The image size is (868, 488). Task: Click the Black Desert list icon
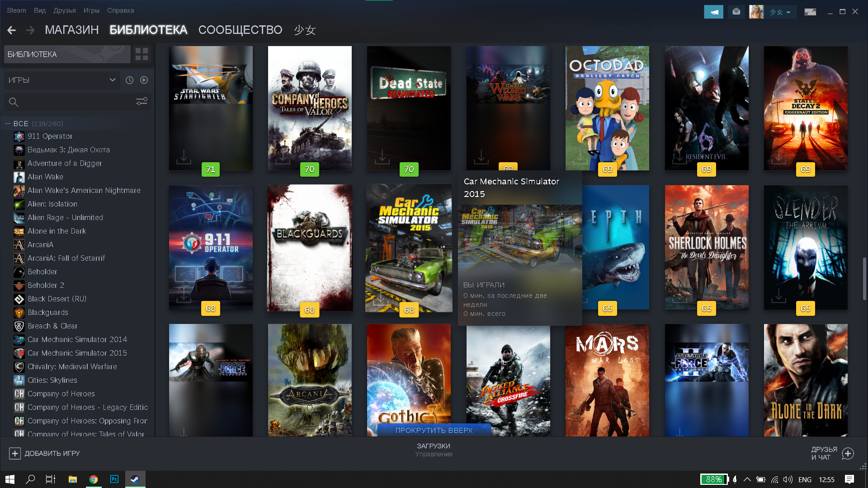coord(19,299)
